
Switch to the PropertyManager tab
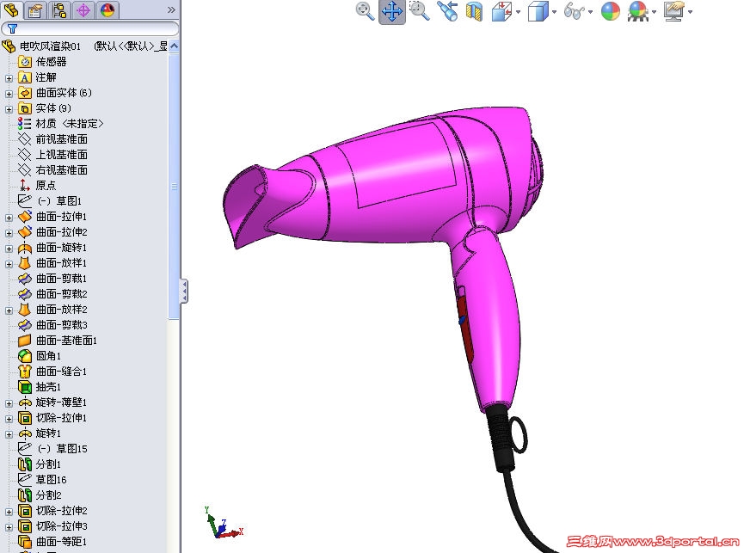[34, 10]
